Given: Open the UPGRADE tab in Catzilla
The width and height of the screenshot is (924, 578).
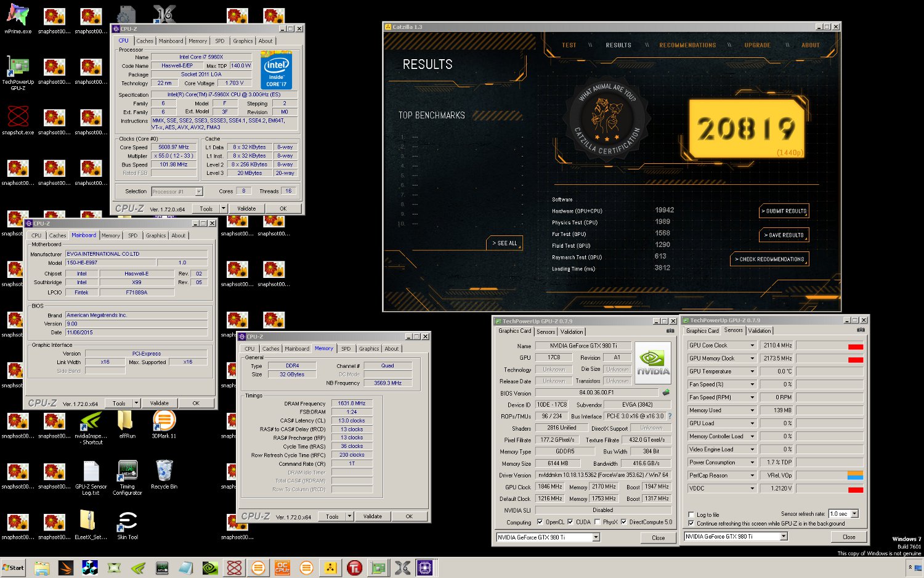Looking at the screenshot, I should [757, 45].
